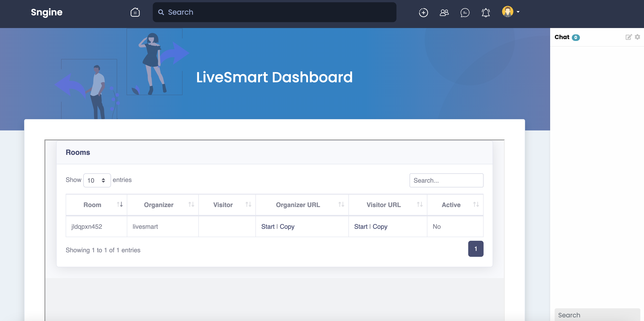Open messages using the chat bubble icon

(465, 12)
